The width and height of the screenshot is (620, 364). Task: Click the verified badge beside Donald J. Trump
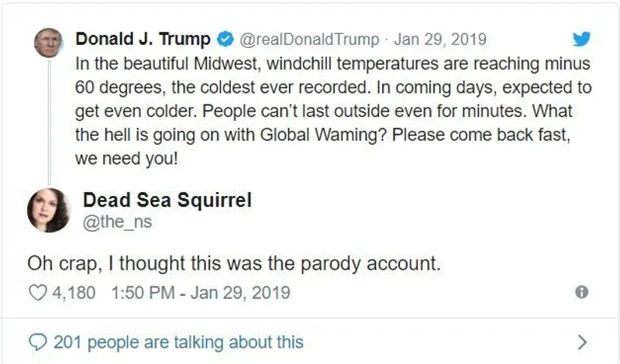(225, 39)
